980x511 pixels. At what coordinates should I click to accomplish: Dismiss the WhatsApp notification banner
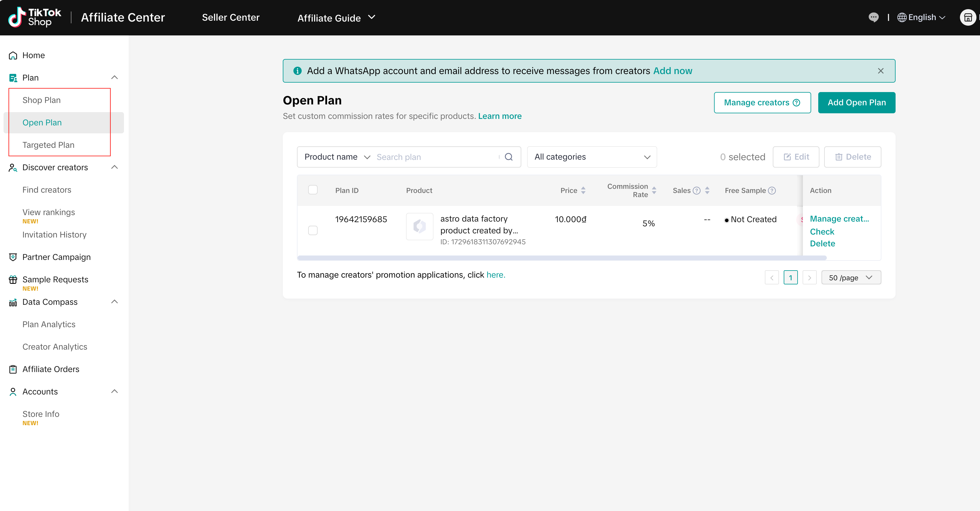(x=881, y=71)
